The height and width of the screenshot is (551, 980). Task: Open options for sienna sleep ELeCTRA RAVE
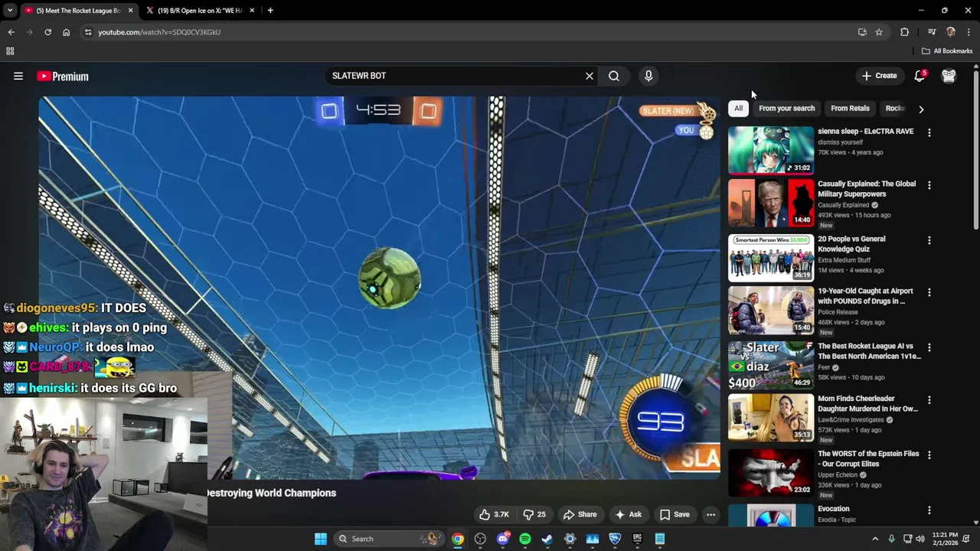pyautogui.click(x=929, y=132)
